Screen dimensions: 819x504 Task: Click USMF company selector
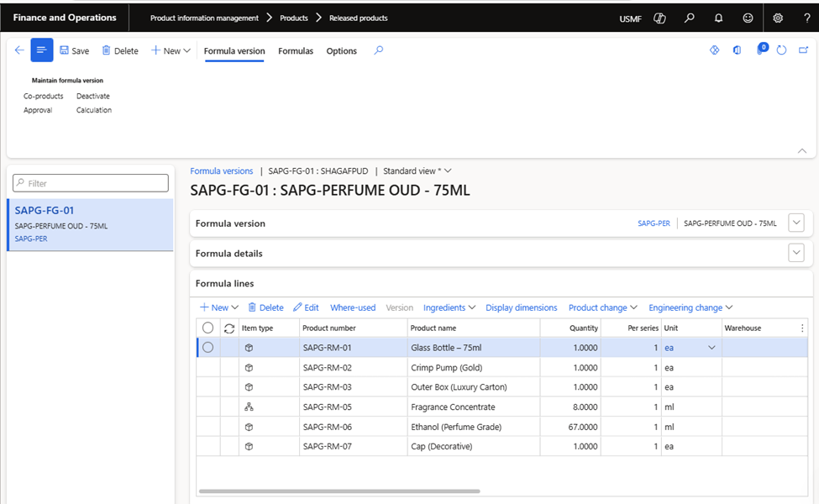[631, 18]
